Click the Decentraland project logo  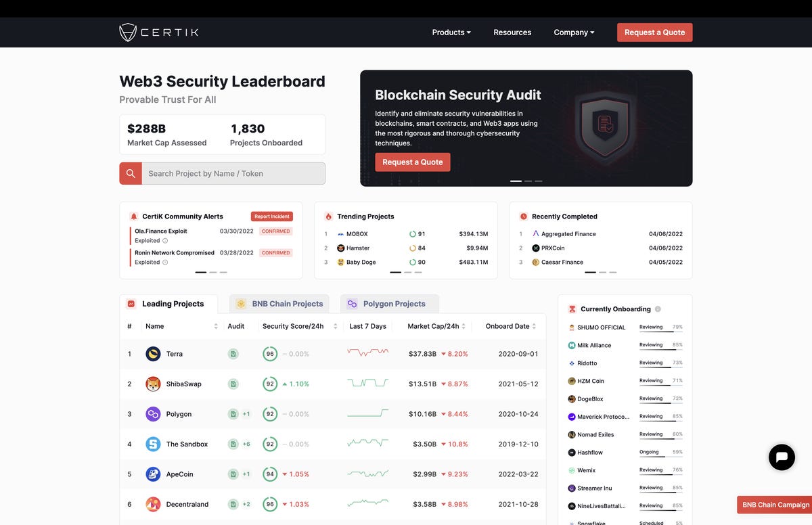153,504
